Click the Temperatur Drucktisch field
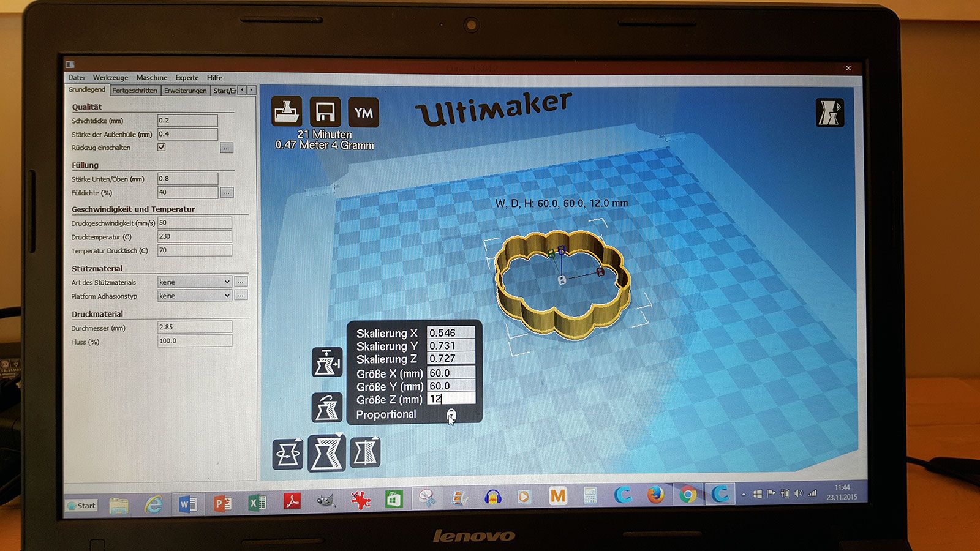The image size is (980, 551). pyautogui.click(x=195, y=250)
